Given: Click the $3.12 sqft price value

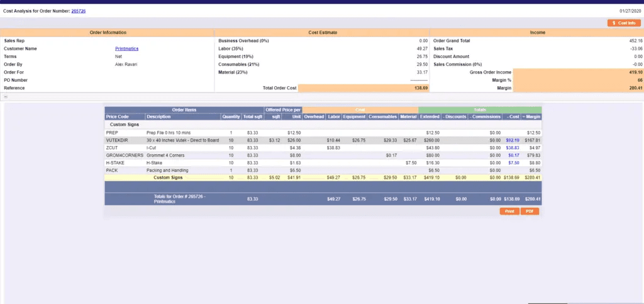Looking at the screenshot, I should tap(274, 140).
